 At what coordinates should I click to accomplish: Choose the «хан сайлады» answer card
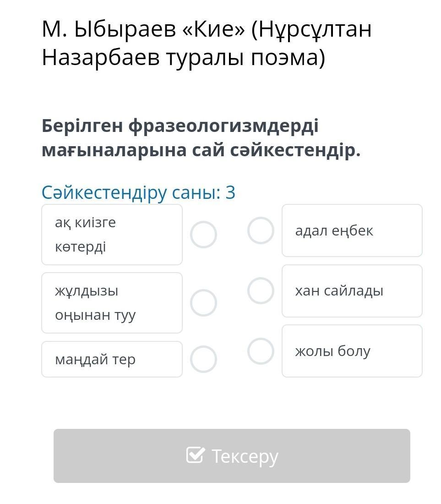pos(352,291)
